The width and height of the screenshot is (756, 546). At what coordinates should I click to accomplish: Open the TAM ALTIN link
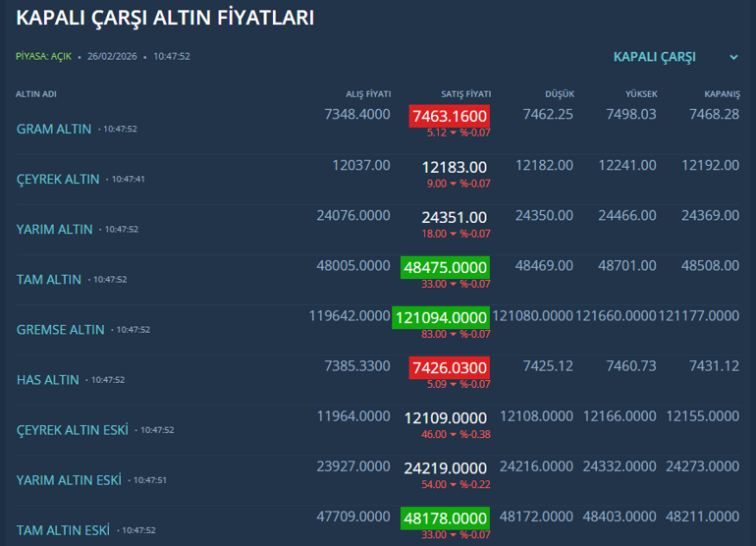tap(49, 279)
